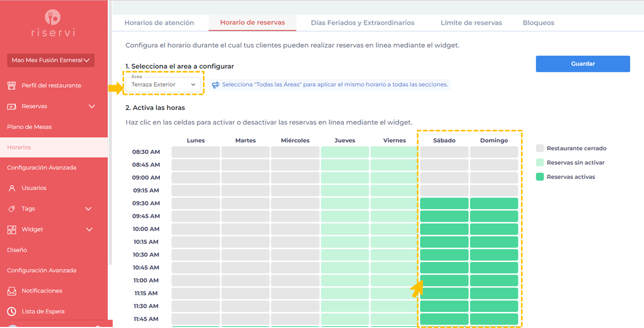This screenshot has width=644, height=328.
Task: Switch to the Horarios de atención tab
Action: (x=159, y=23)
